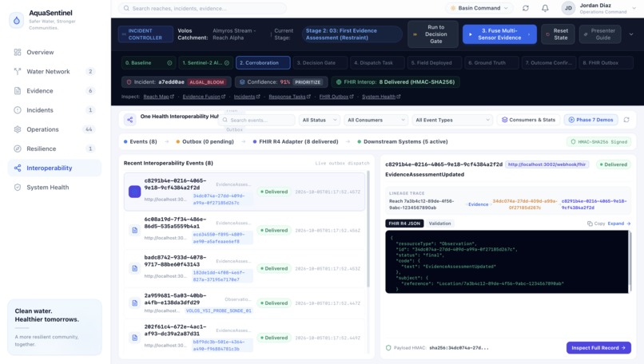This screenshot has height=364, width=644.
Task: Click the document icon of event badc8742
Action: coord(135,268)
